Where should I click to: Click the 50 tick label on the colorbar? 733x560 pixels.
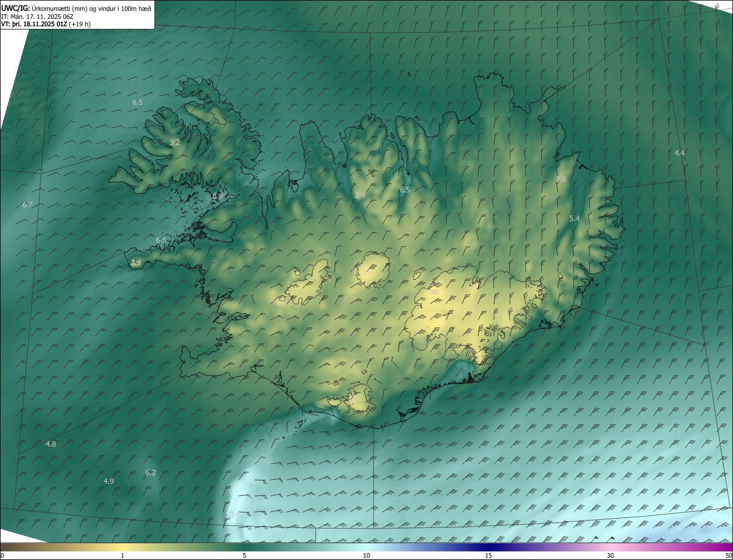[728, 555]
